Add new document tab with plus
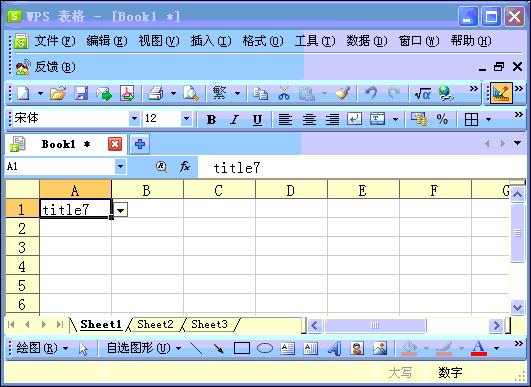This screenshot has width=531, height=387. (x=140, y=144)
